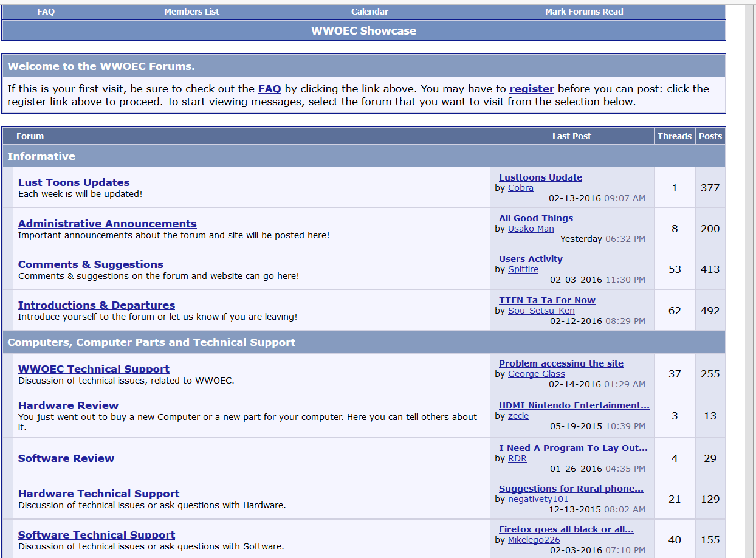View profile of George Glass
756x558 pixels.
coord(537,374)
